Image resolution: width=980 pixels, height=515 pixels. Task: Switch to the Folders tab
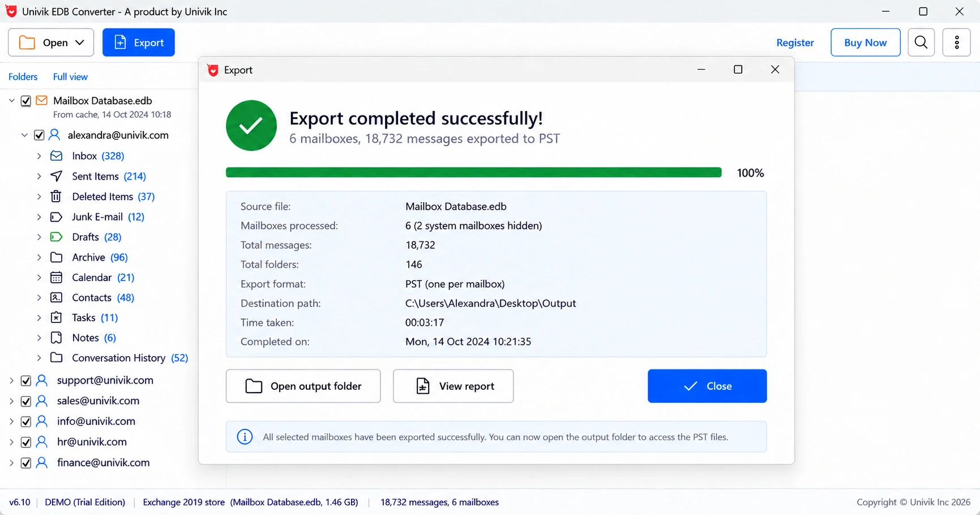[23, 76]
